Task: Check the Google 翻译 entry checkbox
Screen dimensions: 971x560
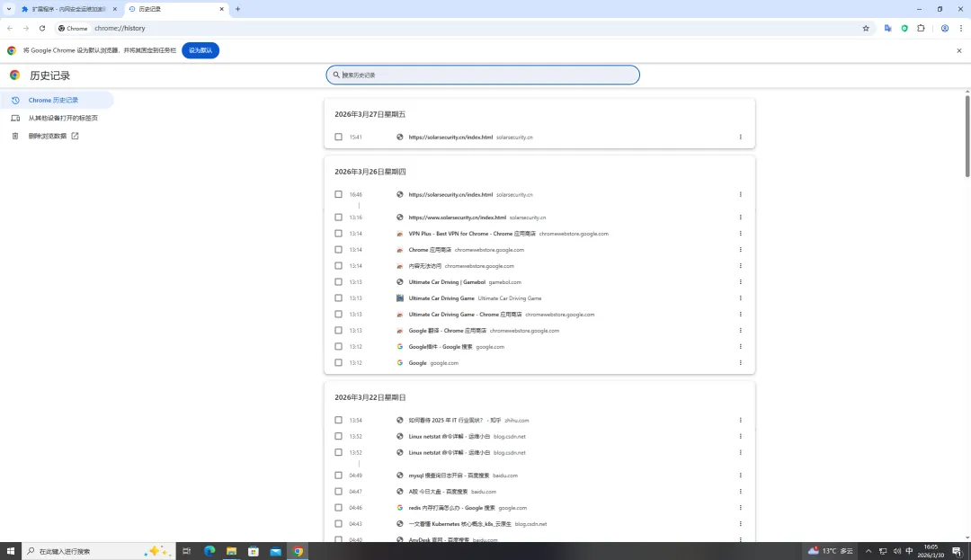Action: pos(338,331)
